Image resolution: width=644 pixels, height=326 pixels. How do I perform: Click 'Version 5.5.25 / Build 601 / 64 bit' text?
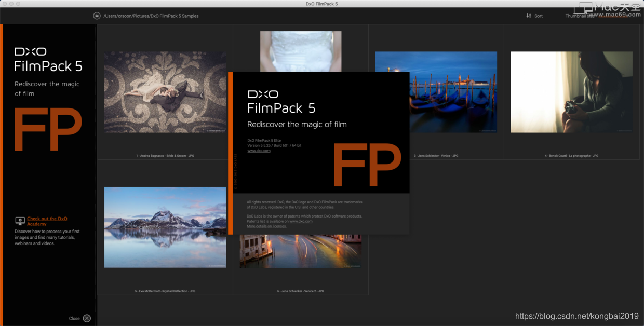[274, 145]
